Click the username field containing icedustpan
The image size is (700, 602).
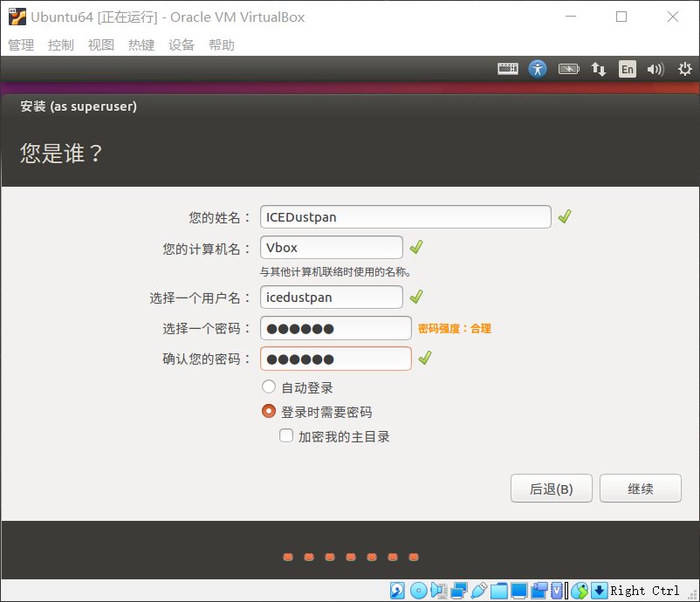tap(332, 298)
